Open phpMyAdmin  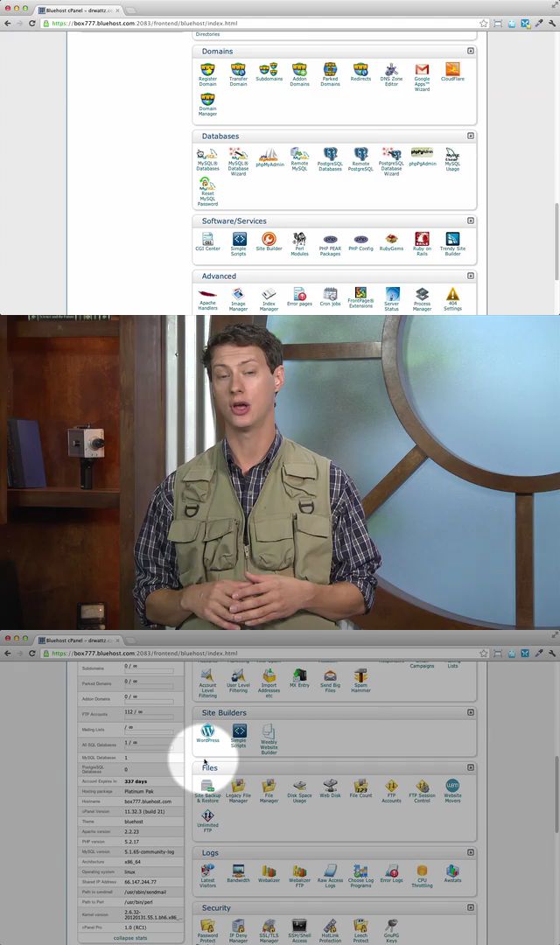pyautogui.click(x=269, y=157)
